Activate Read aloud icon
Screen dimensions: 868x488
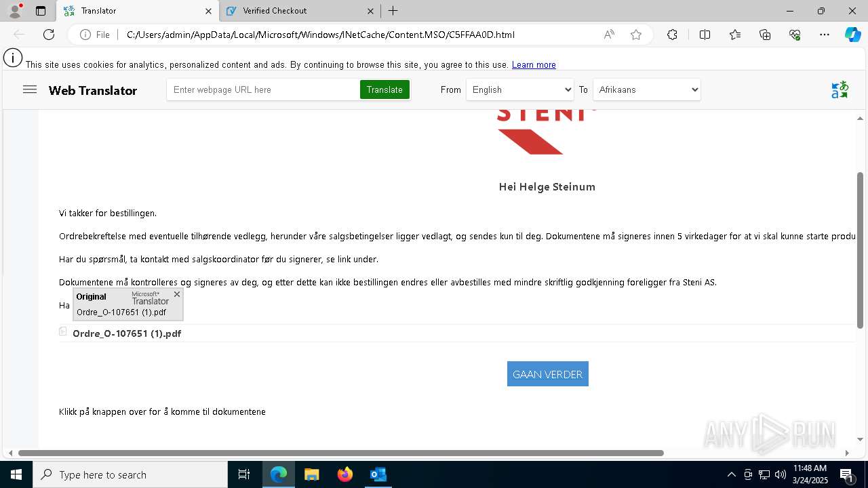(x=609, y=35)
